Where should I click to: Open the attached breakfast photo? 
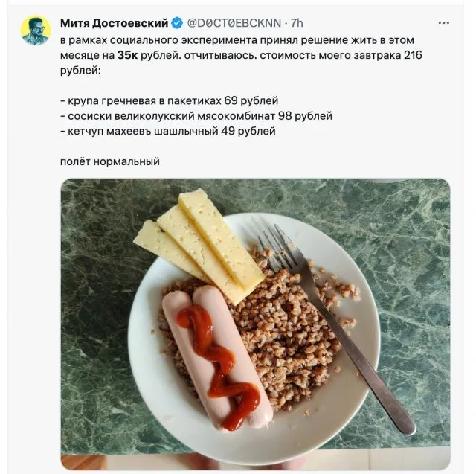(255, 324)
